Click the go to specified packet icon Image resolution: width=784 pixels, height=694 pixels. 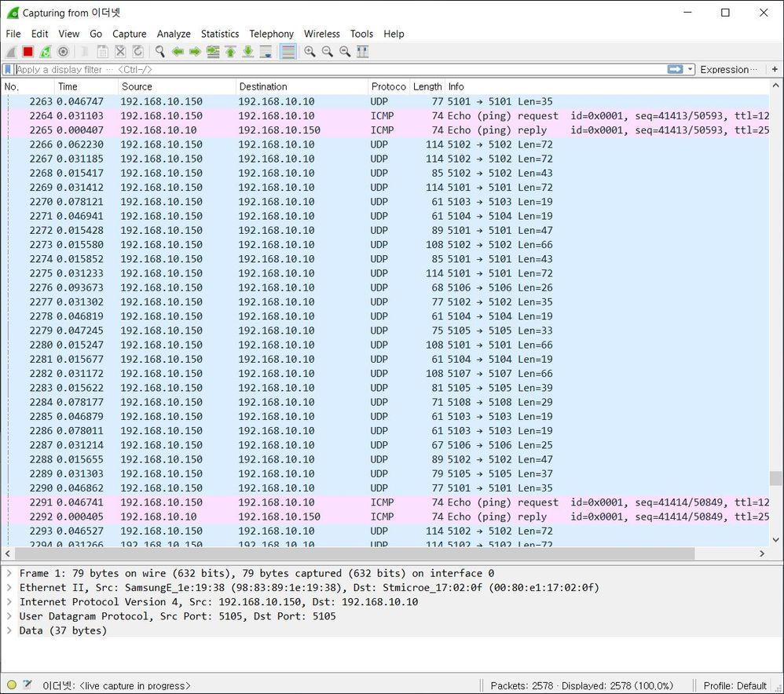pyautogui.click(x=213, y=52)
